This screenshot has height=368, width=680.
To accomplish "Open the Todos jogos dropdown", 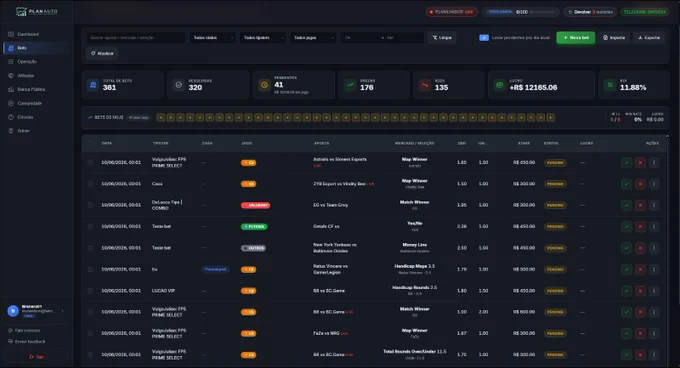I will click(x=313, y=38).
